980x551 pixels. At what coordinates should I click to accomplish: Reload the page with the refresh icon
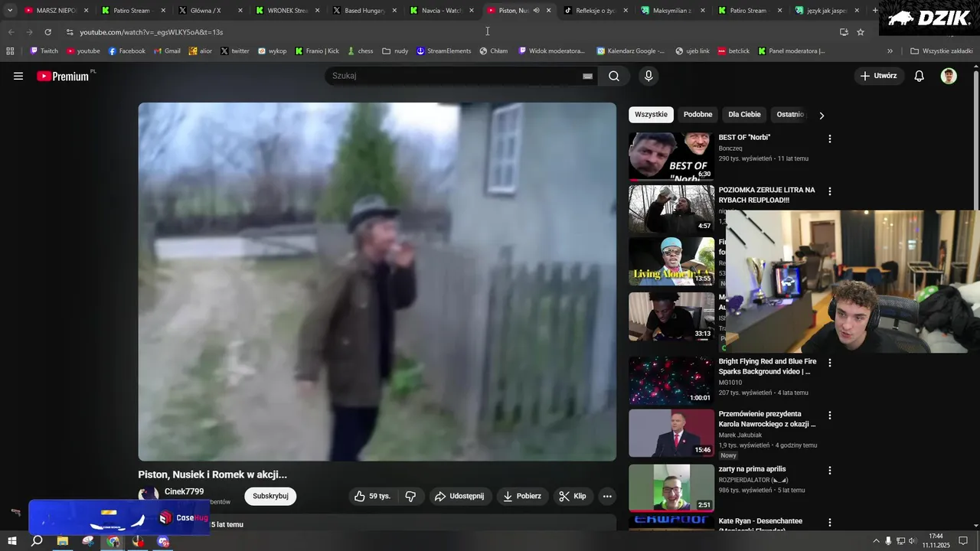47,32
